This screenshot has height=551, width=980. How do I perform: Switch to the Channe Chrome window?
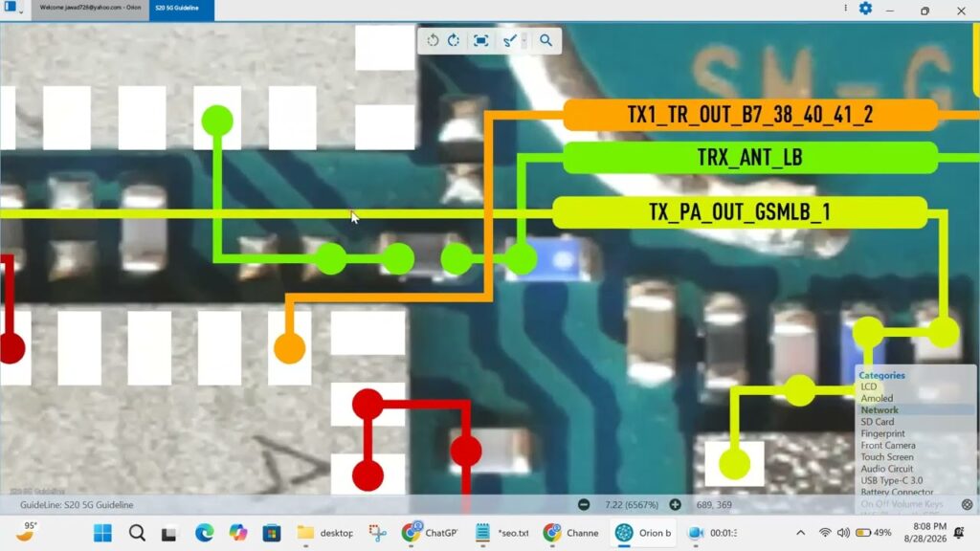tap(570, 533)
